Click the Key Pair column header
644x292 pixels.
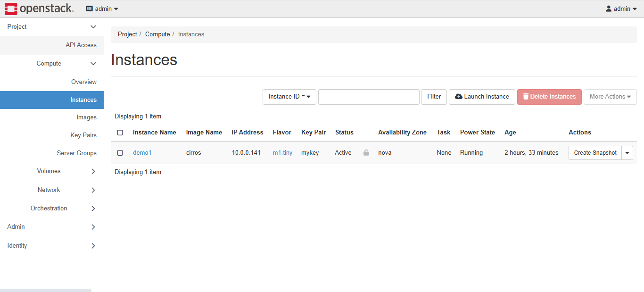tap(314, 133)
